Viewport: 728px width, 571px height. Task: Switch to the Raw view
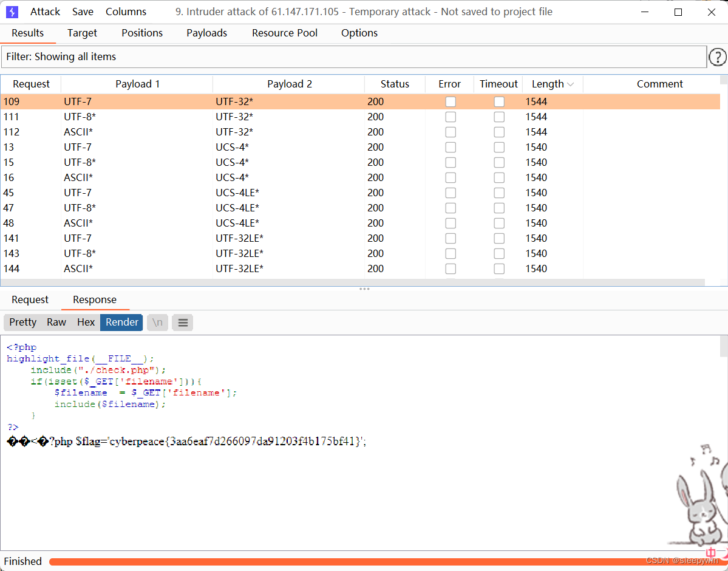coord(56,322)
